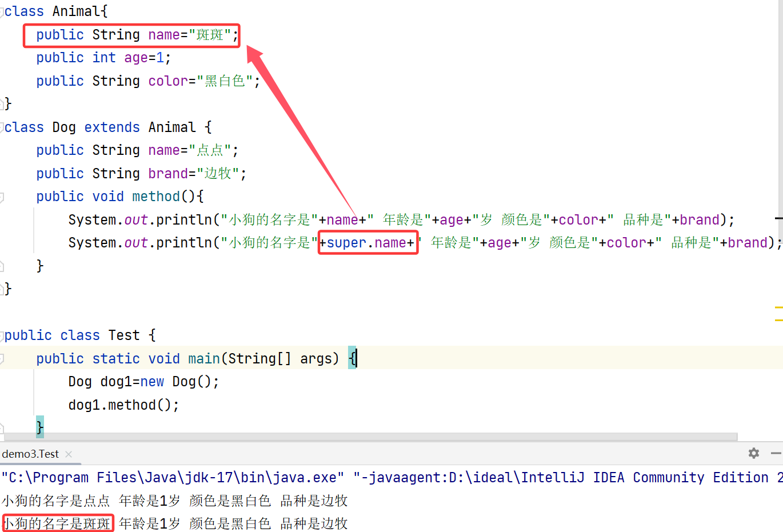Click the -javaagent argument in the console output
The image size is (783, 532).
(568, 478)
